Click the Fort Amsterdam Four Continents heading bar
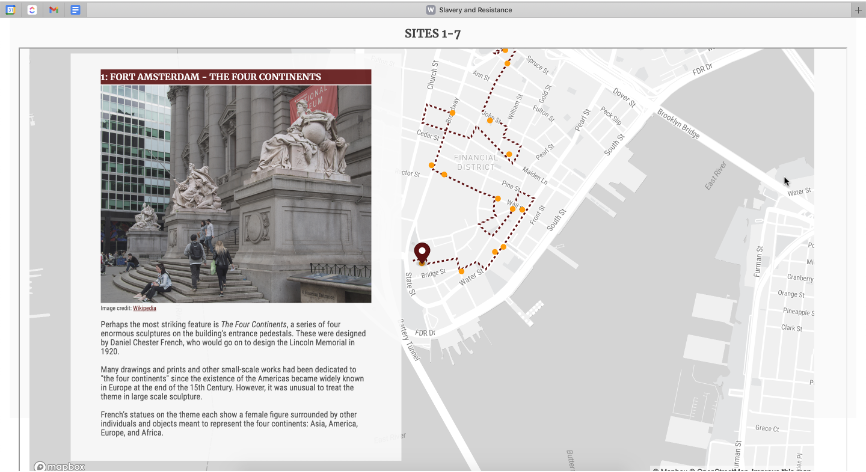Image resolution: width=866 pixels, height=472 pixels. pos(236,77)
